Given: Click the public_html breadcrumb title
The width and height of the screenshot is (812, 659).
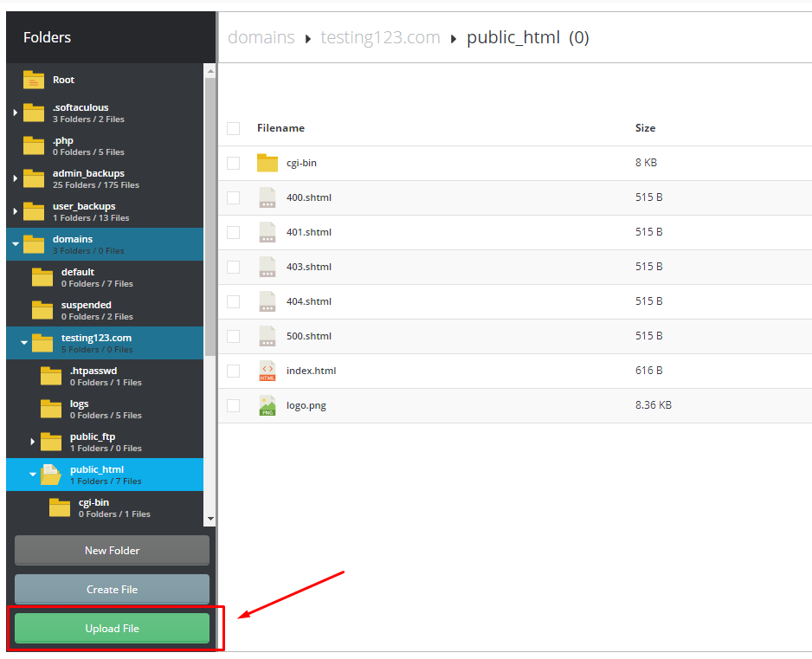Looking at the screenshot, I should (513, 37).
